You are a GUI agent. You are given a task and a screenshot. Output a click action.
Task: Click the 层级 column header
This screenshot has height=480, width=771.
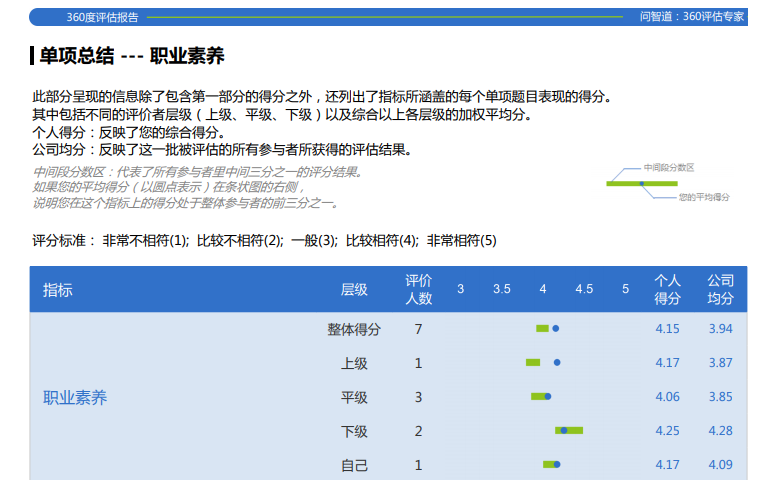(x=354, y=290)
